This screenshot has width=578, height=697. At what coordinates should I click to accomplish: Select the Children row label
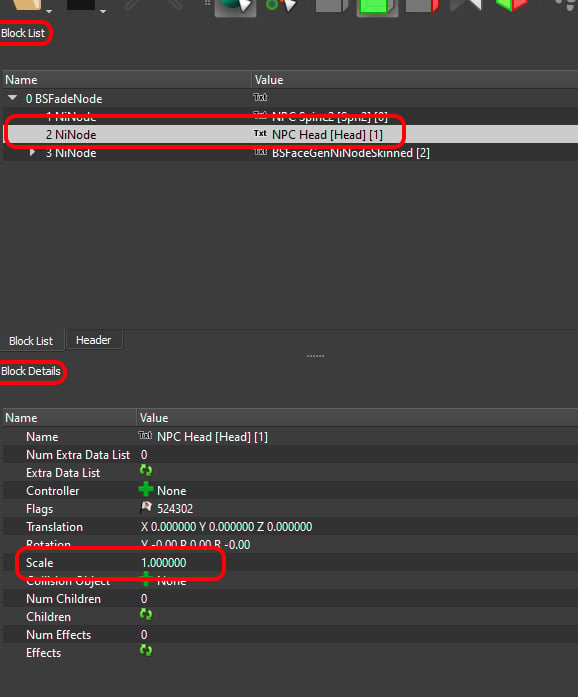(48, 617)
